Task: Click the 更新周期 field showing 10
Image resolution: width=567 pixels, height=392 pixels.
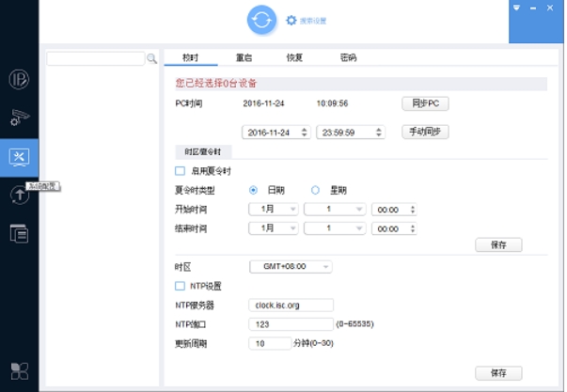Action: pyautogui.click(x=270, y=343)
